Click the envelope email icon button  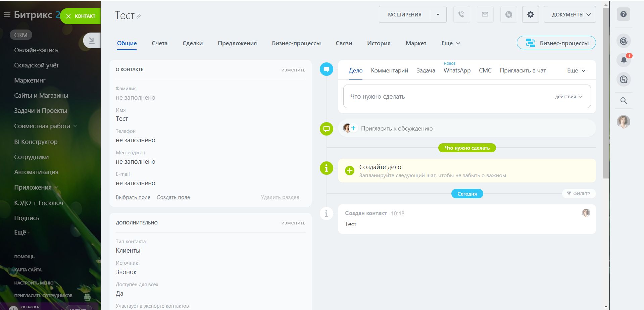[485, 14]
